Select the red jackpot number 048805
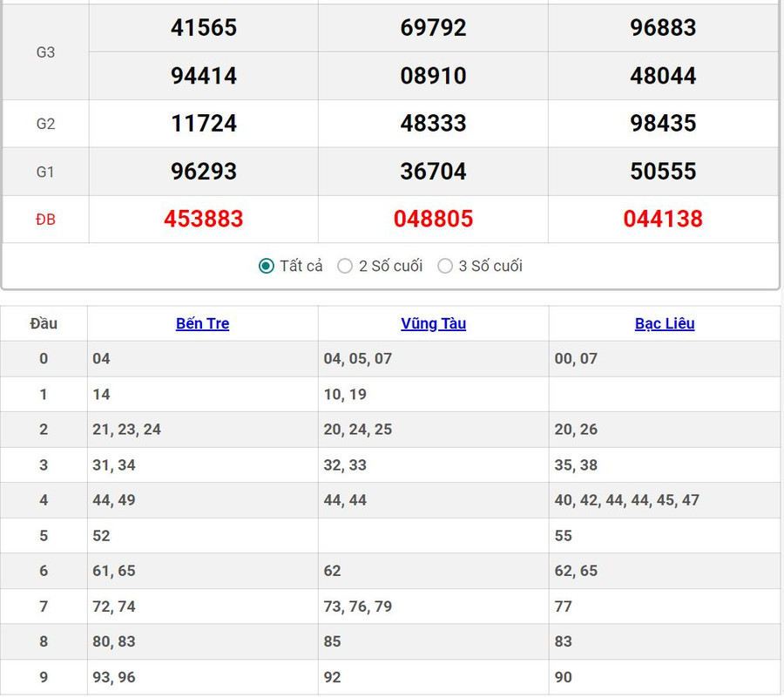The image size is (784, 698). (433, 219)
